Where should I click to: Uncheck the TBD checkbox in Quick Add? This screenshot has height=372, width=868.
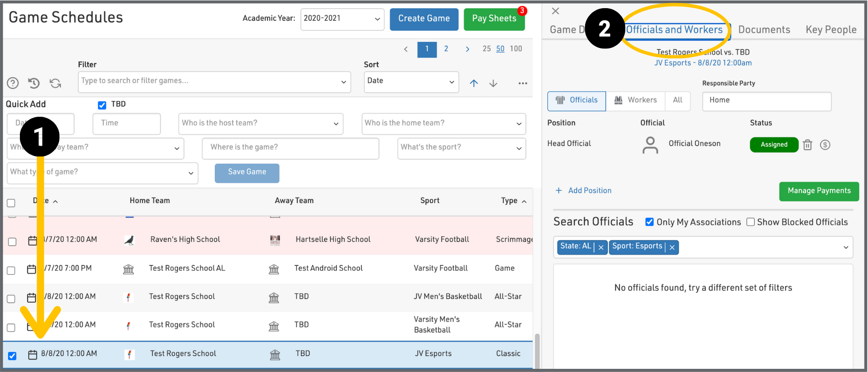[x=102, y=105]
